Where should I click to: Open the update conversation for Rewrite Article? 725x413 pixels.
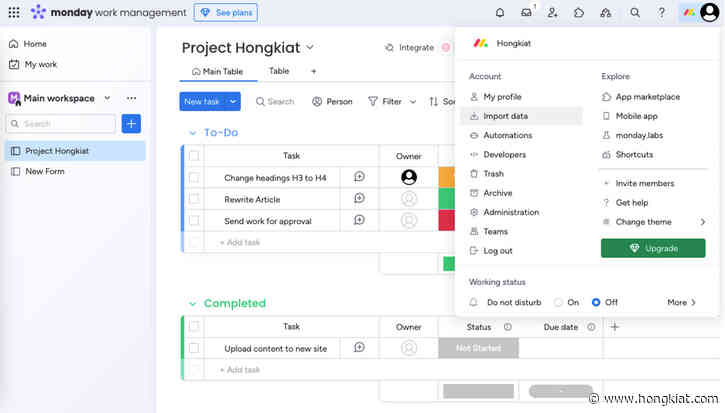359,198
